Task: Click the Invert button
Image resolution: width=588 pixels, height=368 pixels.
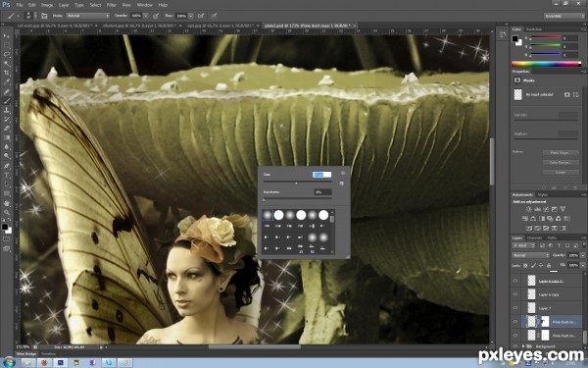Action: click(x=561, y=172)
